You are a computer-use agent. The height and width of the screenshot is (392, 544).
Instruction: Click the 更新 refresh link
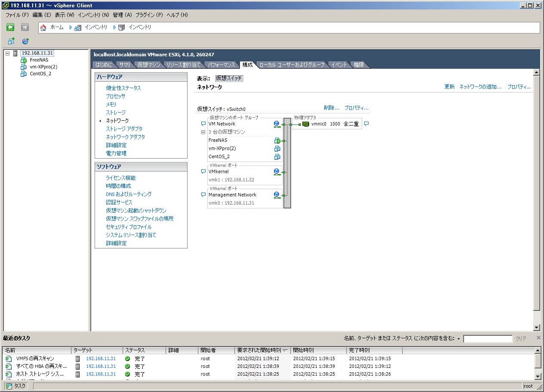(449, 87)
